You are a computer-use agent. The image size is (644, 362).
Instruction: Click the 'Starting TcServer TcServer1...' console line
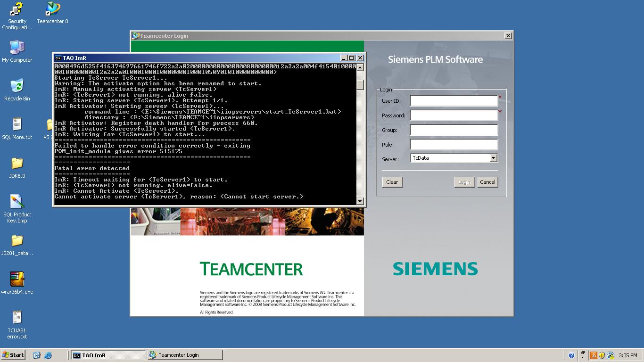[x=111, y=78]
